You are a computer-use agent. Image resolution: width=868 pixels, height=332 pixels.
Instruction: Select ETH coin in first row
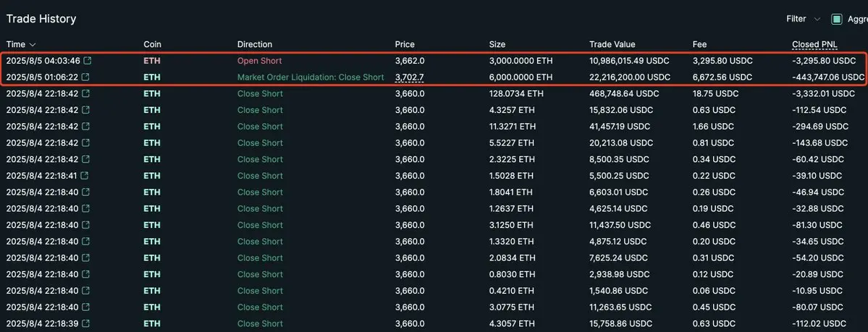coord(152,60)
